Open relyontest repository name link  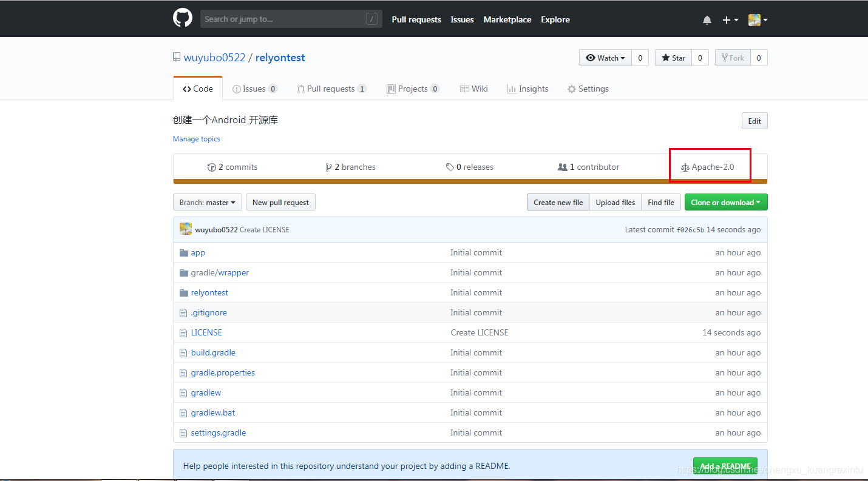(x=280, y=58)
